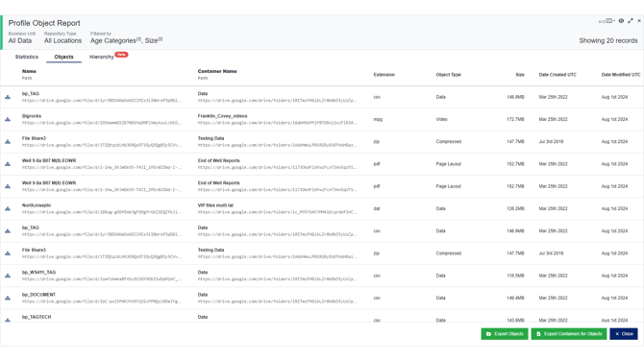Sort by Date Created UTC column

click(557, 75)
